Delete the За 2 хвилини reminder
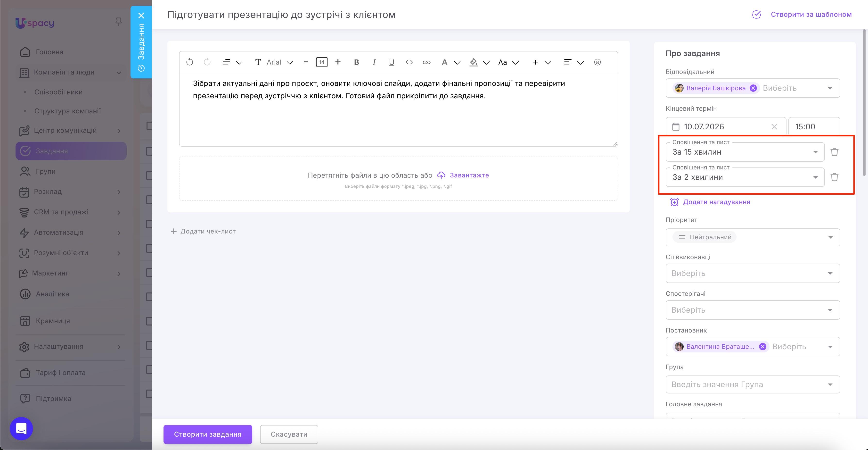The image size is (868, 450). coord(834,177)
